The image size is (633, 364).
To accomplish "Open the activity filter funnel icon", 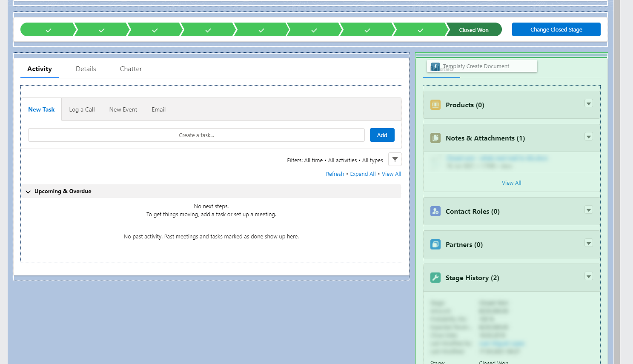I will tap(395, 160).
